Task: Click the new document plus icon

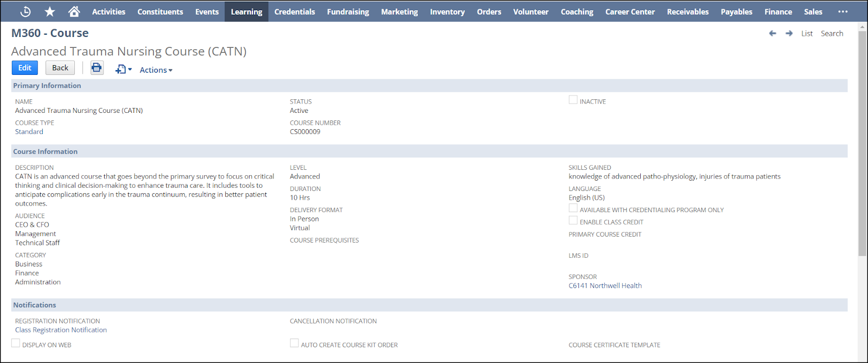Action: (122, 69)
